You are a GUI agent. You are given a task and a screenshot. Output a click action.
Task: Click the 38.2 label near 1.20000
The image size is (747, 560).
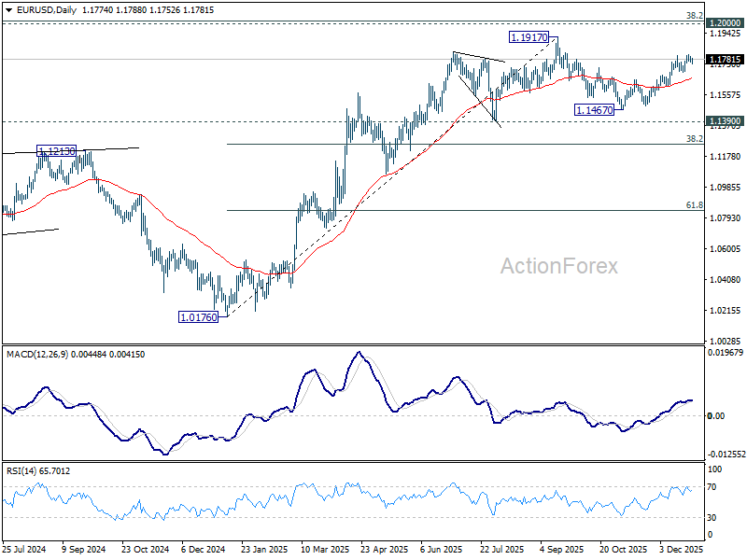coord(694,16)
